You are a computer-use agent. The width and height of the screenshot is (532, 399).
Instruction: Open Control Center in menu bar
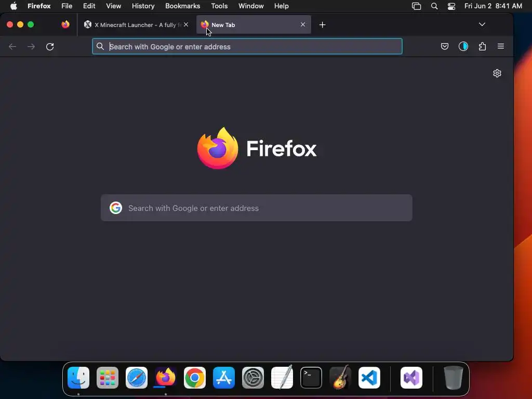[451, 6]
